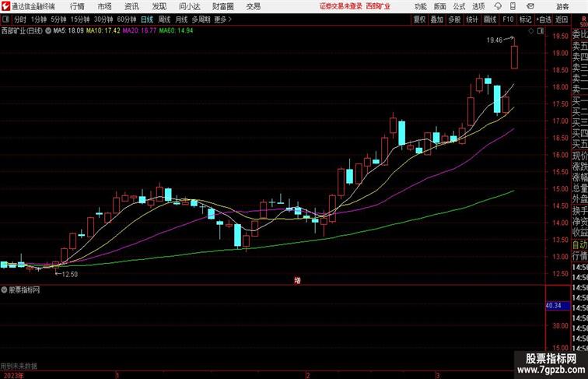Click the MA20: 16.77 label
This screenshot has height=379, width=588.
[139, 31]
